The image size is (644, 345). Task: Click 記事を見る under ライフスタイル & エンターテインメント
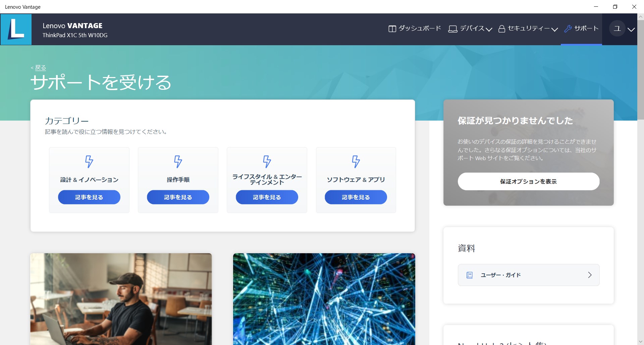[x=267, y=197]
